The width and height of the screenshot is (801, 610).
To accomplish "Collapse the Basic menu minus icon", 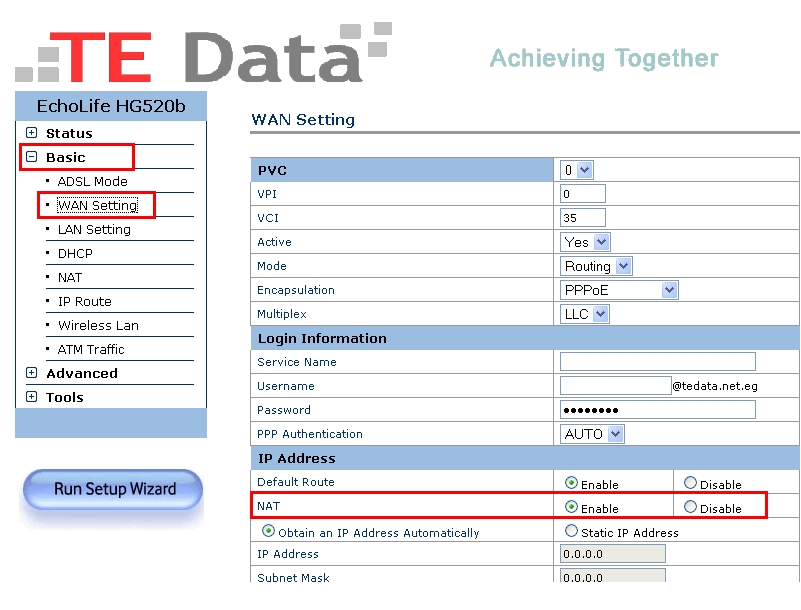I will (x=31, y=157).
